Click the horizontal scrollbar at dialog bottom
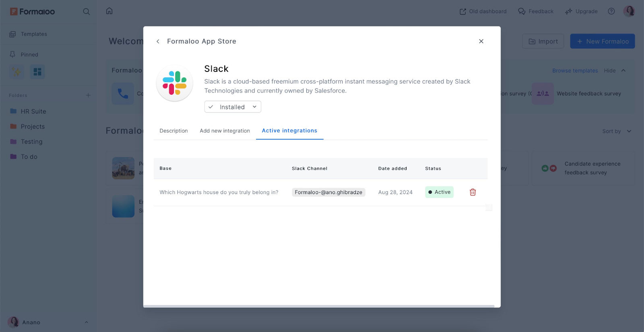This screenshot has width=644, height=332. point(319,306)
